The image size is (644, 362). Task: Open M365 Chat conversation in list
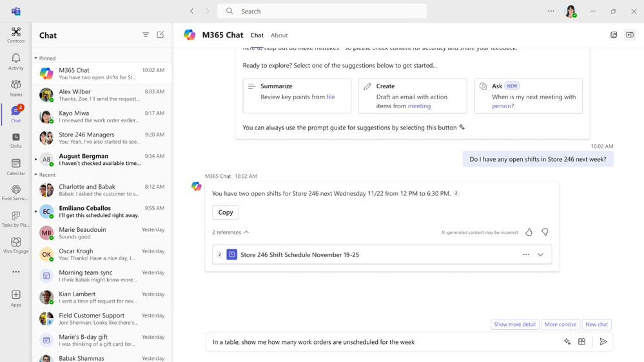coord(102,73)
